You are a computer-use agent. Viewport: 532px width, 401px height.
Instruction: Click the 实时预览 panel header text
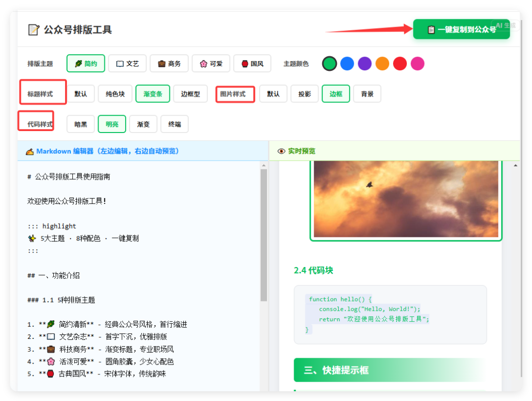pyautogui.click(x=301, y=151)
